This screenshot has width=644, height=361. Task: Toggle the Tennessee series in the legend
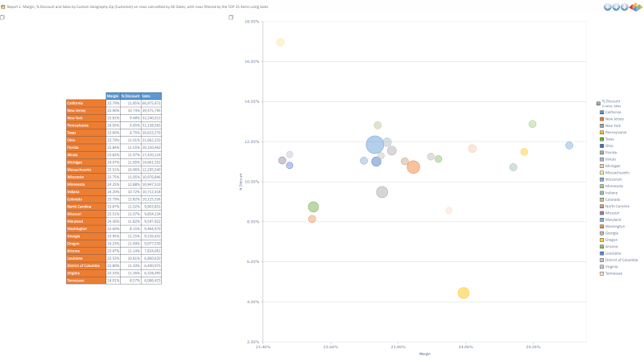coord(611,273)
